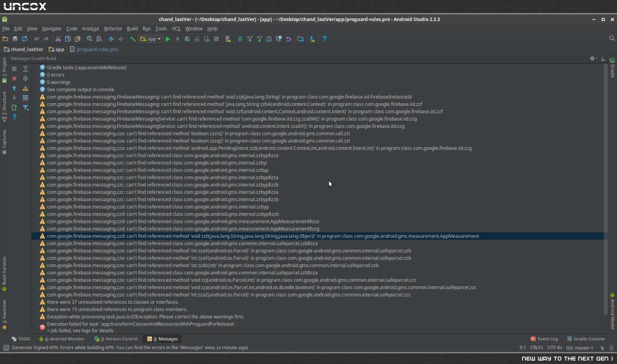Screen dimensions: 617x364
Task: Open the Favorites side tab
Action: 4,314
